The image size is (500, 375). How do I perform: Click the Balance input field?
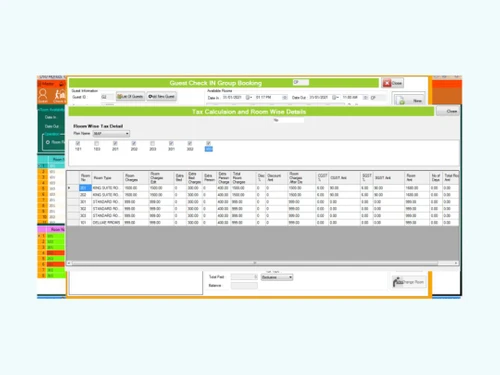[x=244, y=286]
